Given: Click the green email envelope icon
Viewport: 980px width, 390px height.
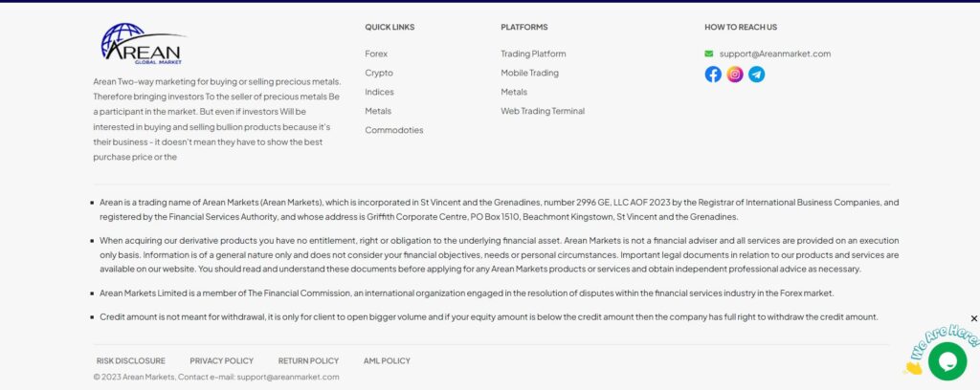Looking at the screenshot, I should (709, 54).
